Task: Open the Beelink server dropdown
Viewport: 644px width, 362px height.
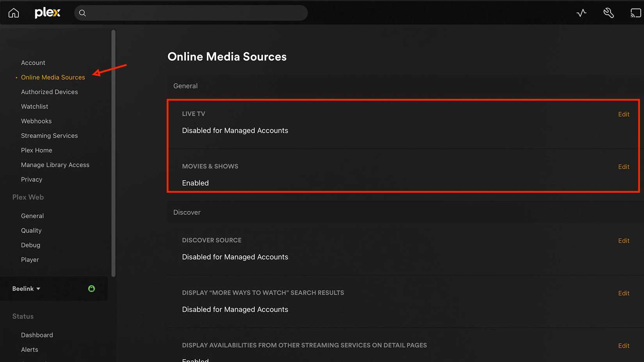Action: pyautogui.click(x=26, y=288)
